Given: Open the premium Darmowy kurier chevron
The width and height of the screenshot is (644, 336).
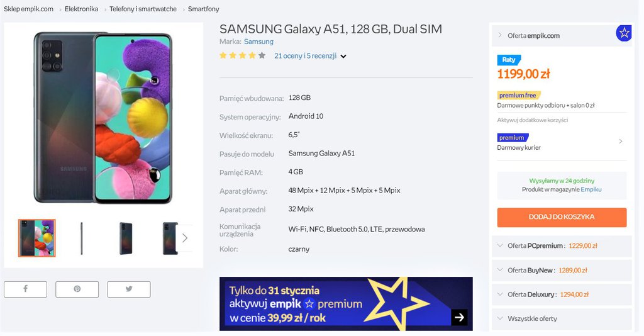Looking at the screenshot, I should point(621,142).
